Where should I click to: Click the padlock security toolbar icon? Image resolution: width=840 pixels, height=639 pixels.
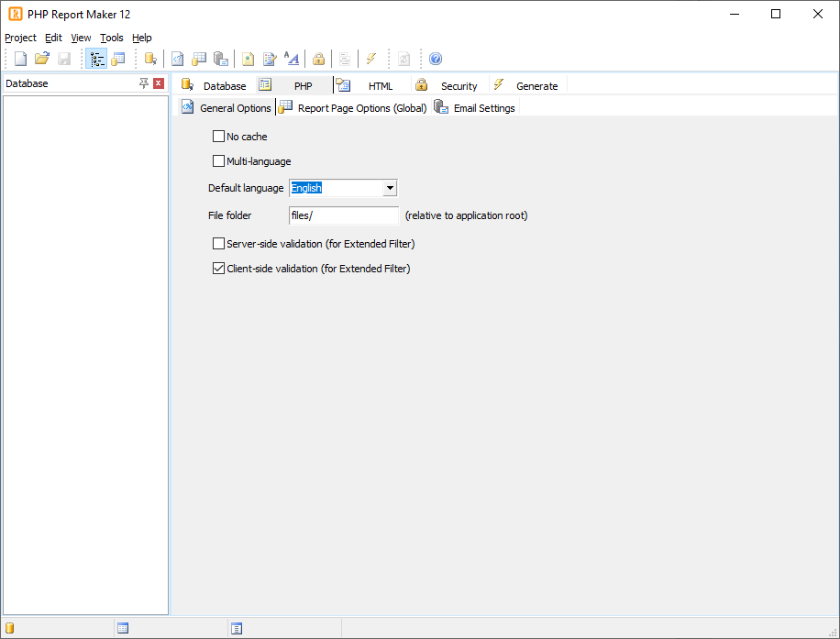(x=318, y=59)
